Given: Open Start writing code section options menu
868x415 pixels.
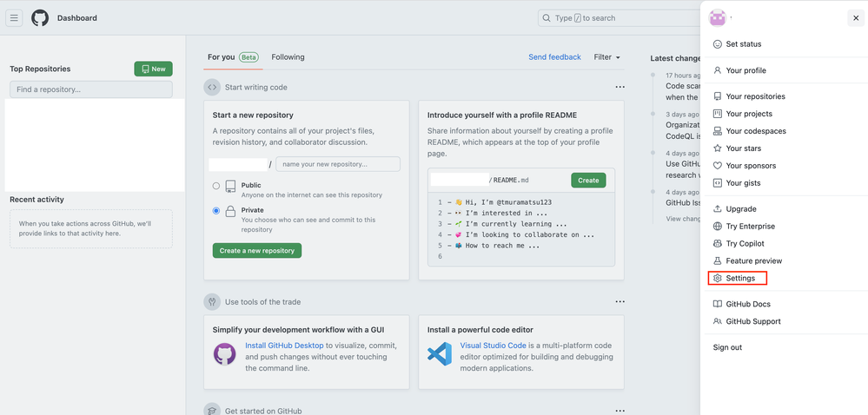Looking at the screenshot, I should click(620, 87).
